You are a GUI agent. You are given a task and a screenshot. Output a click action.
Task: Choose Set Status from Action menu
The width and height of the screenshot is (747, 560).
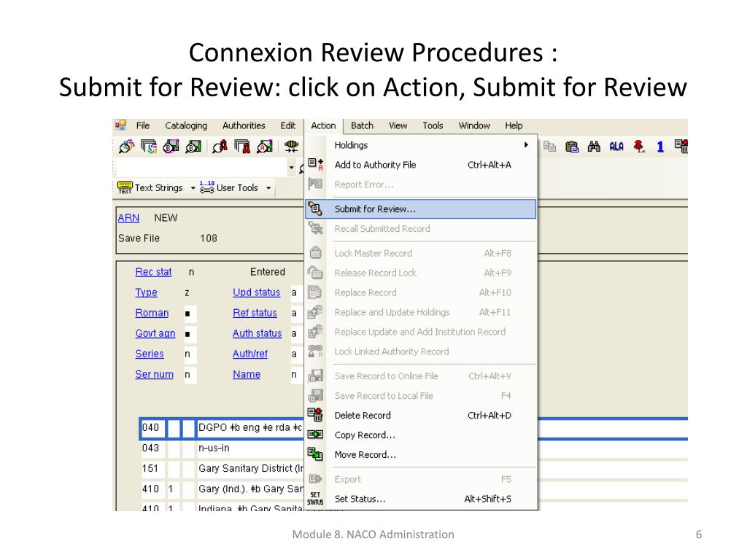click(420, 499)
